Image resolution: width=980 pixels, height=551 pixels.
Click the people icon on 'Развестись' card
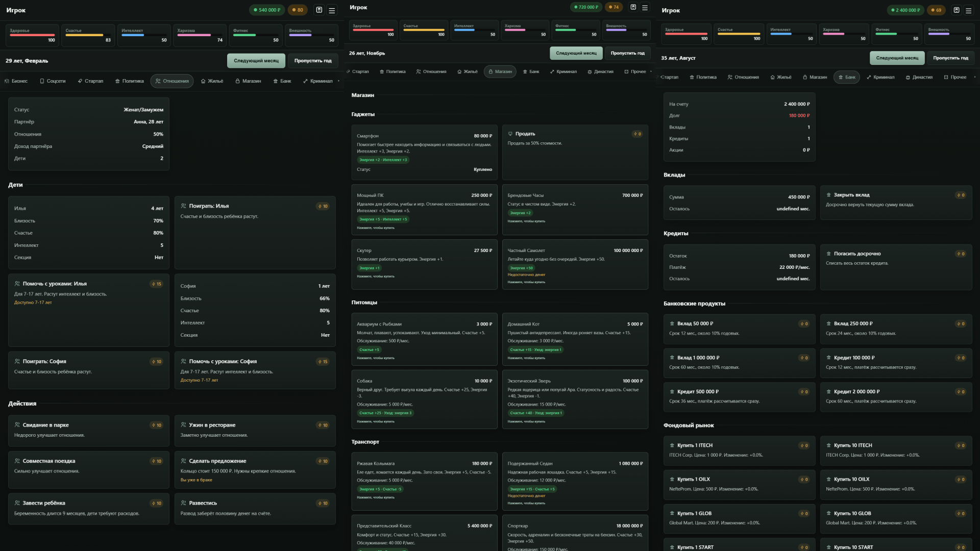tap(183, 503)
